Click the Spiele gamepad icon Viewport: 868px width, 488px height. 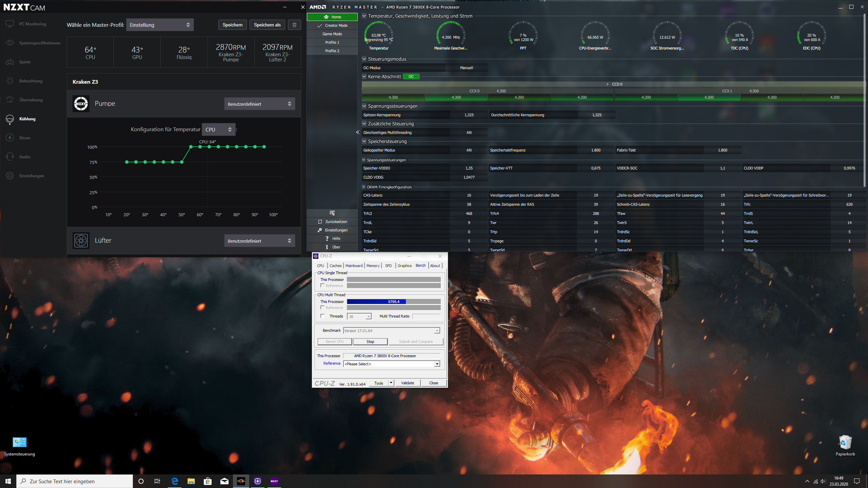(10, 62)
